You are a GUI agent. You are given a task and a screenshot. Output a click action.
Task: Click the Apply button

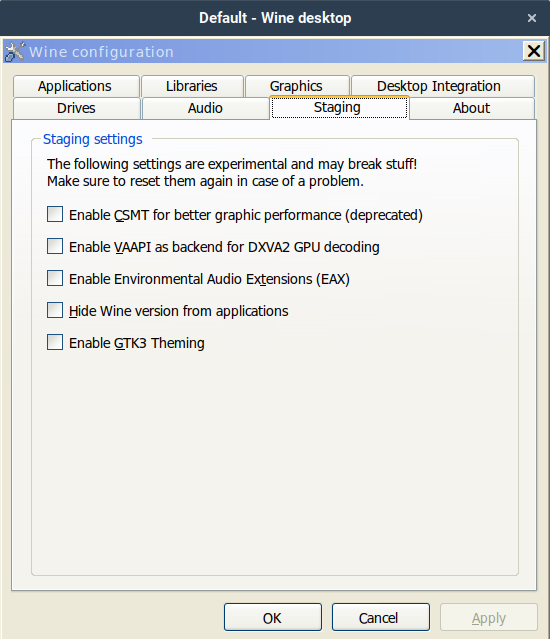[488, 618]
